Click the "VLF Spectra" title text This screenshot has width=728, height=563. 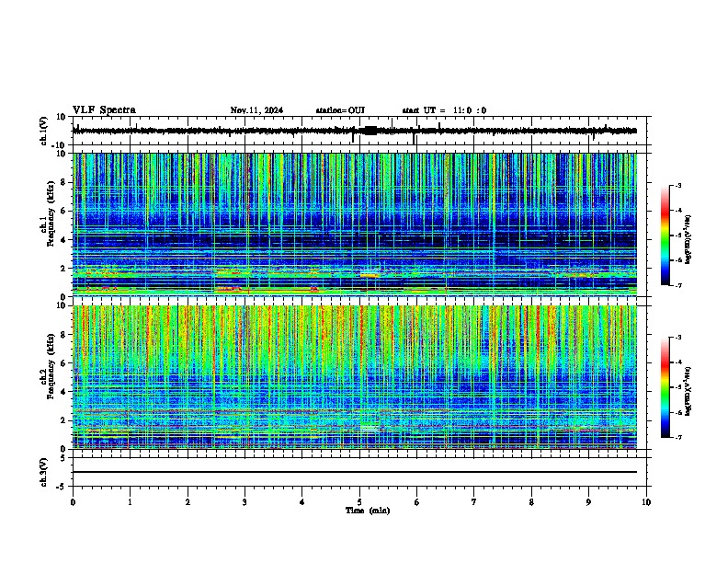(x=104, y=110)
